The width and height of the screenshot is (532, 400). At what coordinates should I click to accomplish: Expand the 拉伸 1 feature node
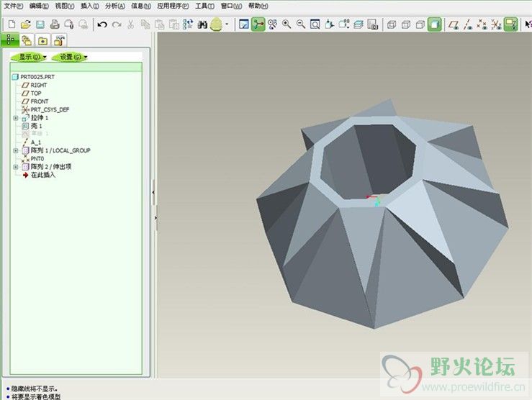tap(16, 118)
